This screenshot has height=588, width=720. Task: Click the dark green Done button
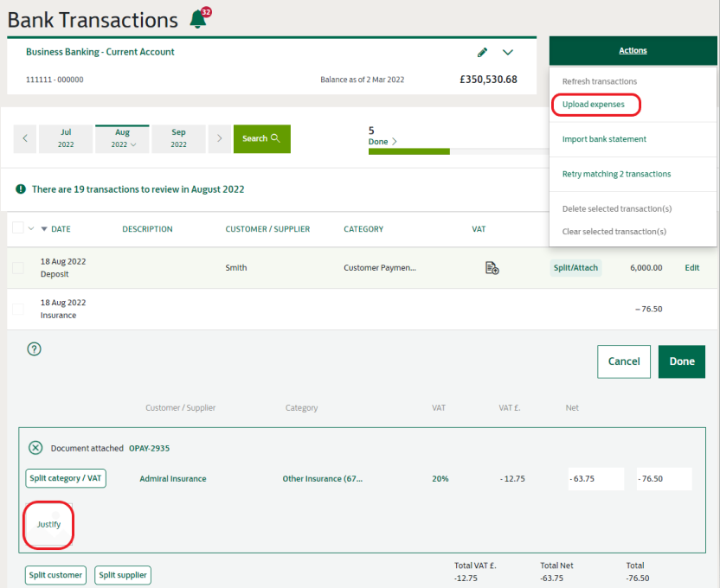point(681,361)
